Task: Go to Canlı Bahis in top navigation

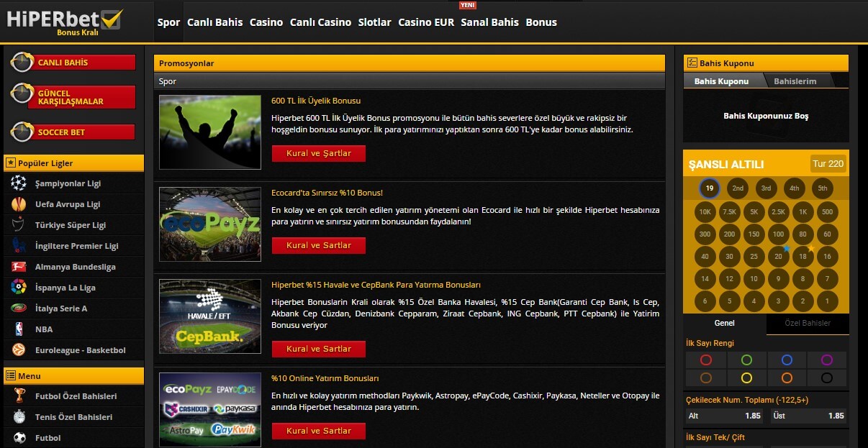Action: pos(215,22)
